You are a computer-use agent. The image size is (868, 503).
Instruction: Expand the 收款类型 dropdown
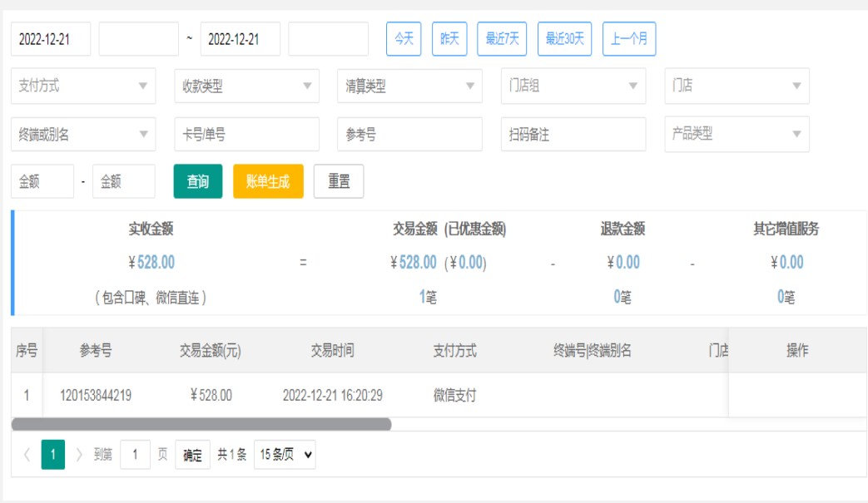point(246,86)
